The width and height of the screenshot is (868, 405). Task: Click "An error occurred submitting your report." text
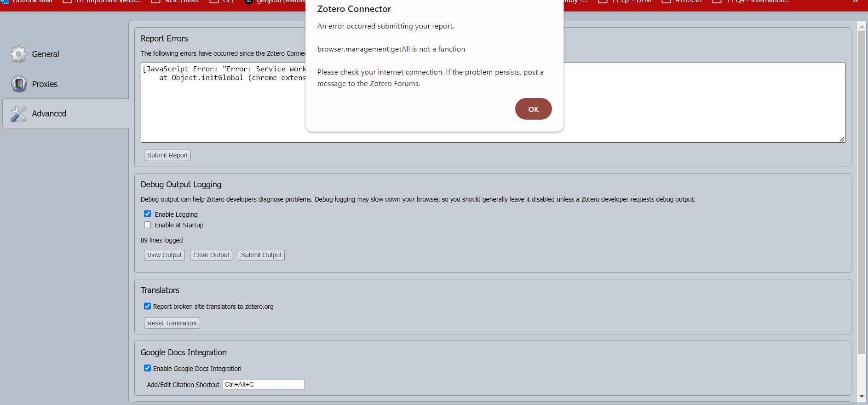385,26
